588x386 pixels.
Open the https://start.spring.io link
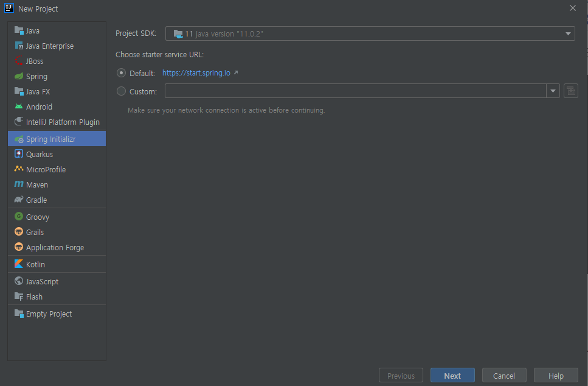196,73
